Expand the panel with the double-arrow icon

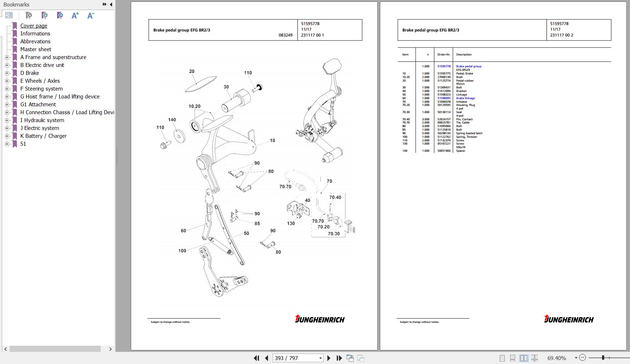pyautogui.click(x=104, y=4)
